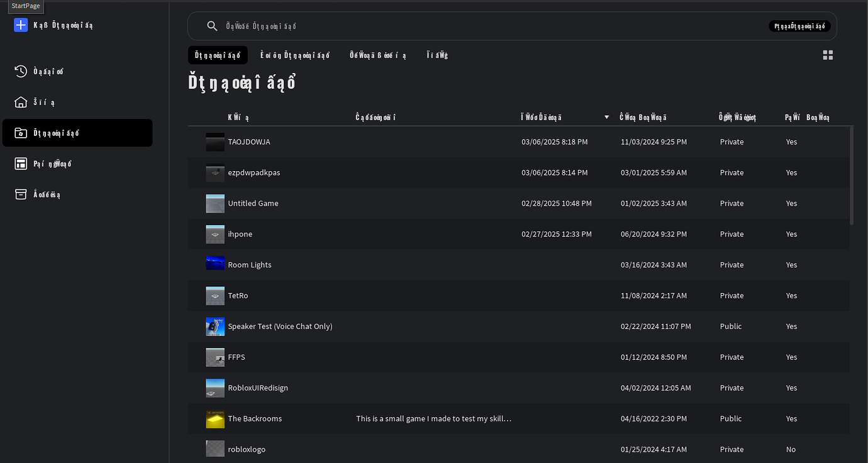Click the ezpdwpadkpas thumbnail
Screen dimensions: 868x463
tap(215, 173)
